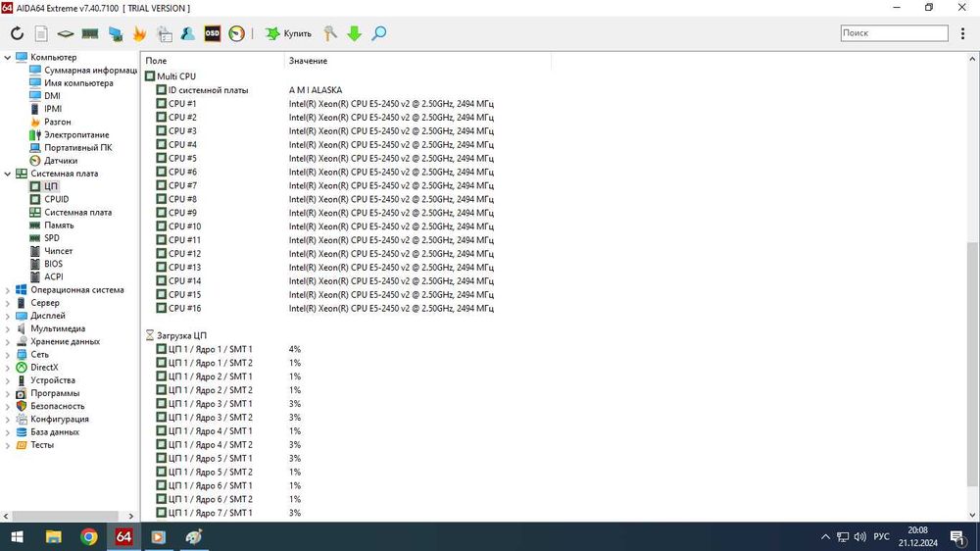Click the green download arrow icon

click(355, 33)
